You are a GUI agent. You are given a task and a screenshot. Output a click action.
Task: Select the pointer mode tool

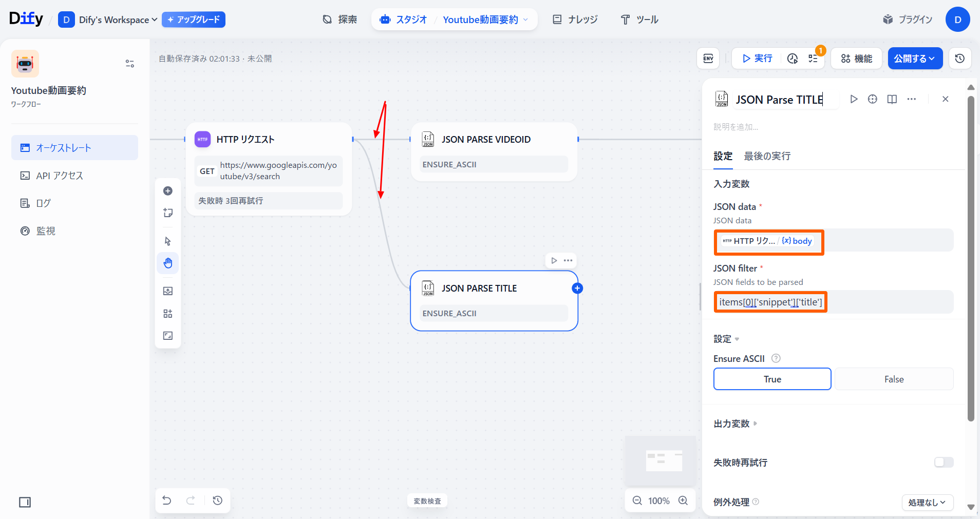(x=168, y=241)
